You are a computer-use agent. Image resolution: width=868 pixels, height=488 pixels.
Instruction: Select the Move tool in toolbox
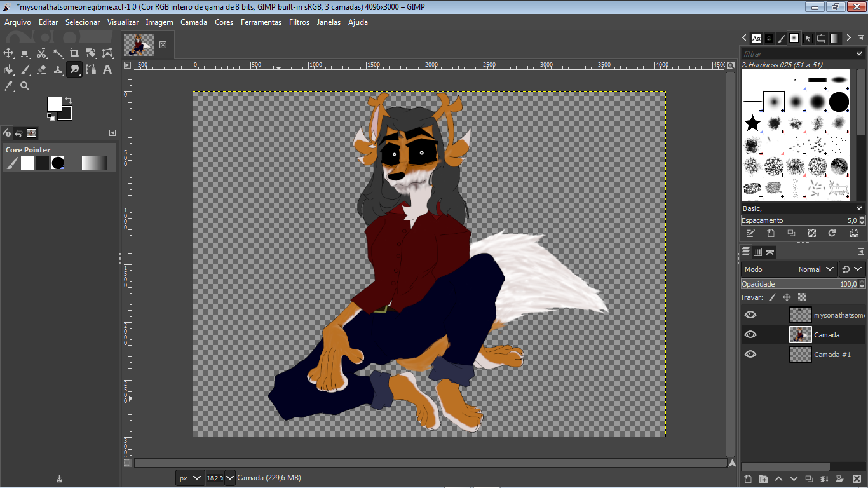(9, 53)
